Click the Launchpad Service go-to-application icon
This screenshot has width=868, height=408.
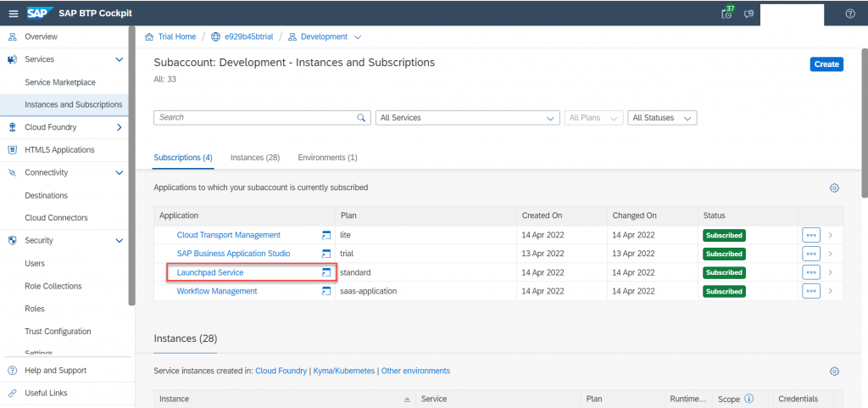tap(326, 272)
